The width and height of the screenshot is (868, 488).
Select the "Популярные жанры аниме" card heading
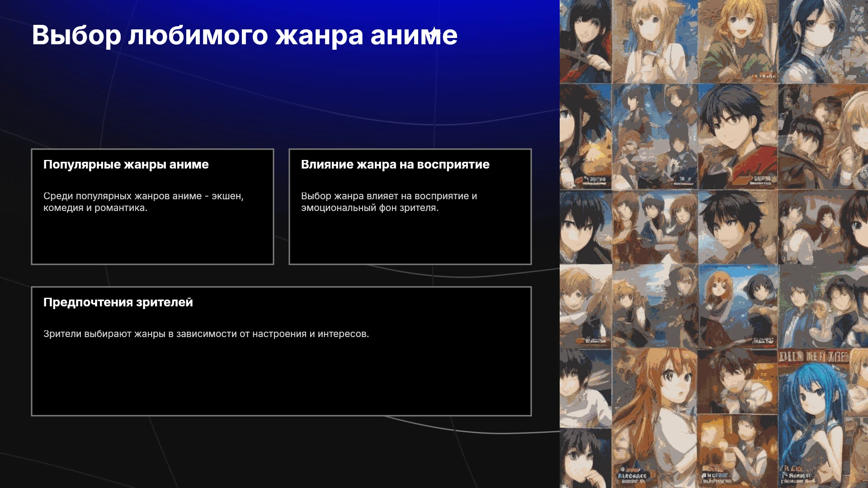(x=126, y=164)
